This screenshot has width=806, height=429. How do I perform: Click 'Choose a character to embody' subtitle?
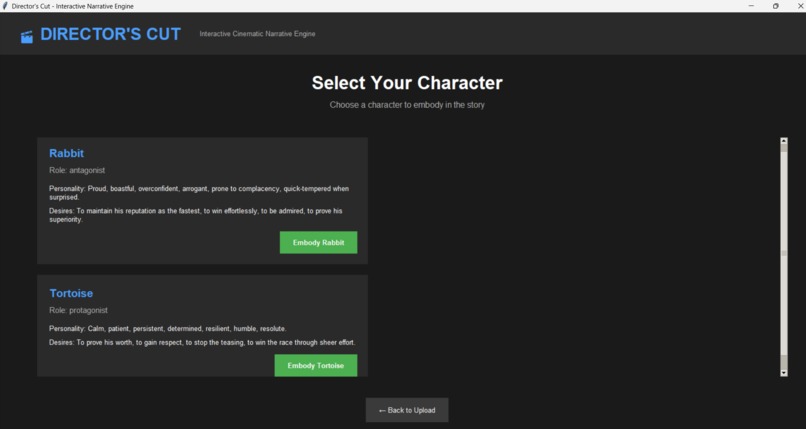pos(407,105)
